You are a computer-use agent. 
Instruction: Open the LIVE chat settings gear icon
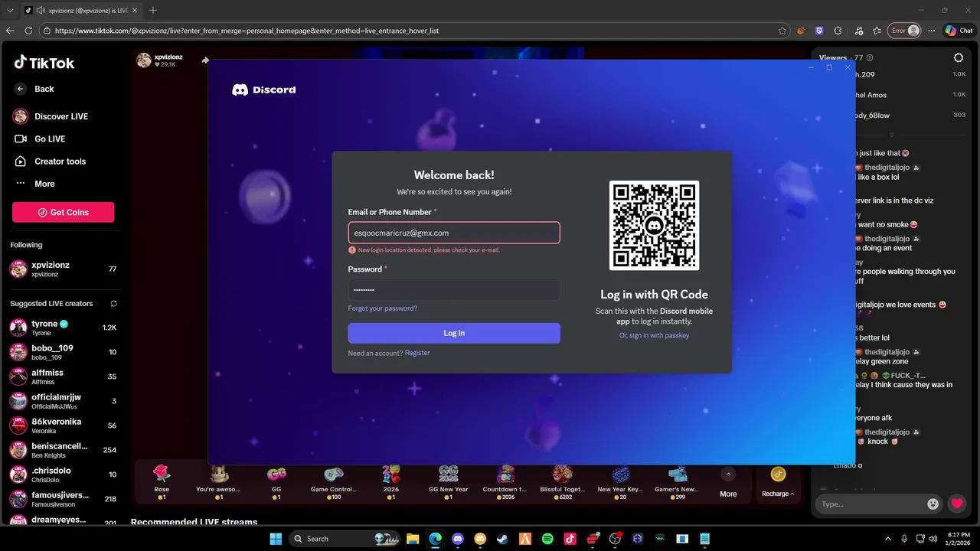point(959,57)
